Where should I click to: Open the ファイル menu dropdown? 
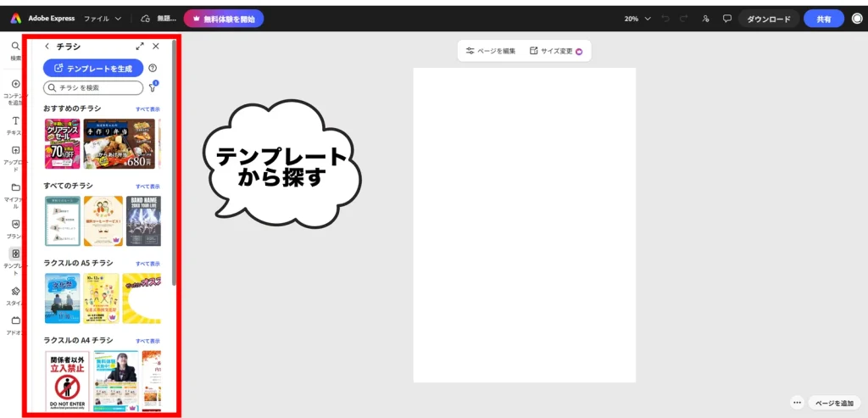click(103, 19)
